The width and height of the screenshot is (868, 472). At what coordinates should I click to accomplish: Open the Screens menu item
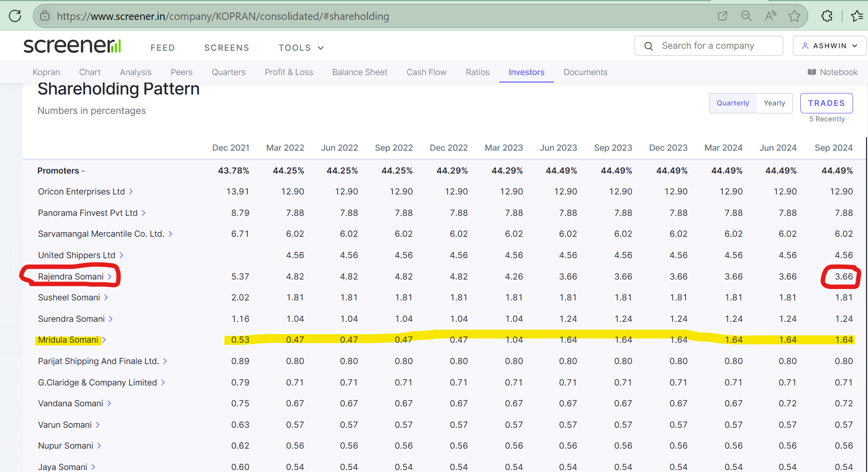[226, 48]
